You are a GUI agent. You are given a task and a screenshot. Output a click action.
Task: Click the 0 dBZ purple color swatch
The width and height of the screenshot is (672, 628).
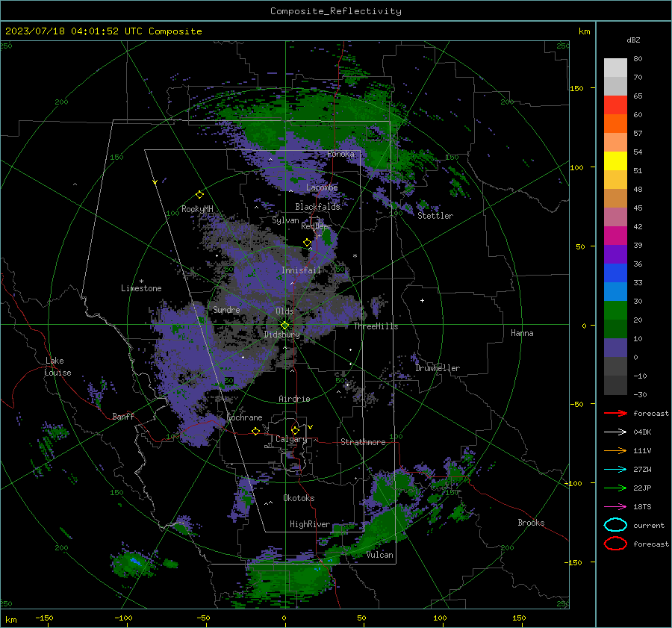point(615,347)
